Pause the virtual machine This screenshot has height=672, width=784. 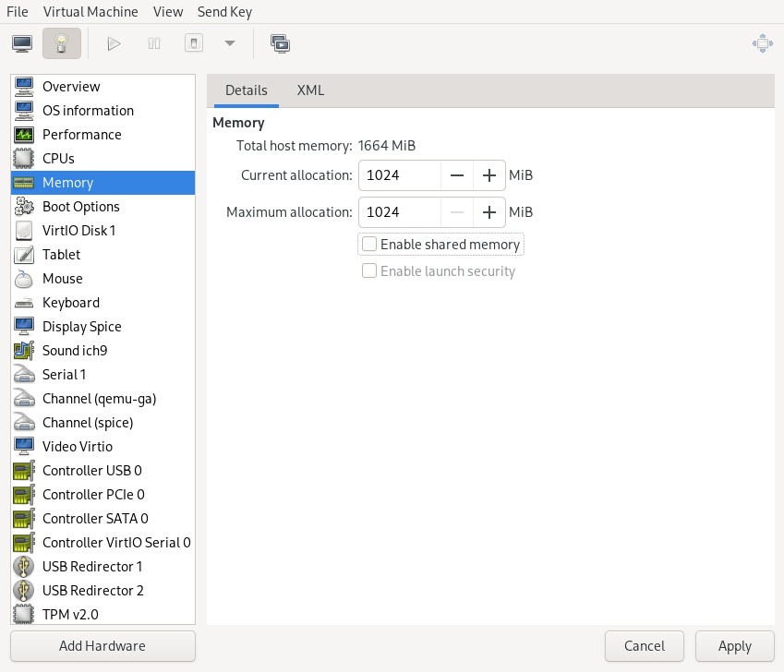coord(153,42)
